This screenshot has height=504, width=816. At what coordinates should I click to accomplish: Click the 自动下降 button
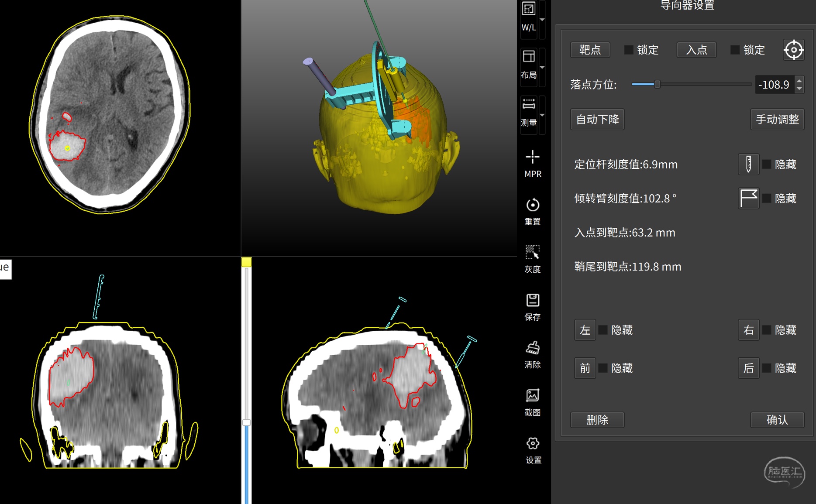tap(597, 119)
